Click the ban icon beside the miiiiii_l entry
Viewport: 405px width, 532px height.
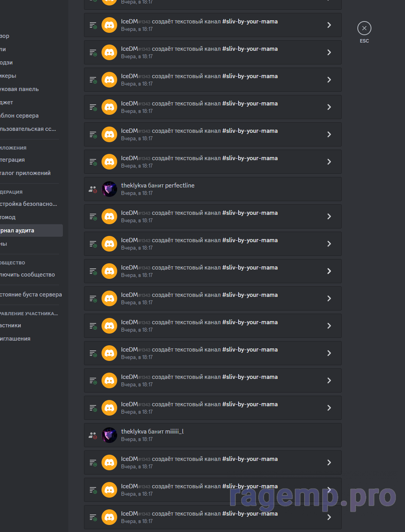coord(93,435)
